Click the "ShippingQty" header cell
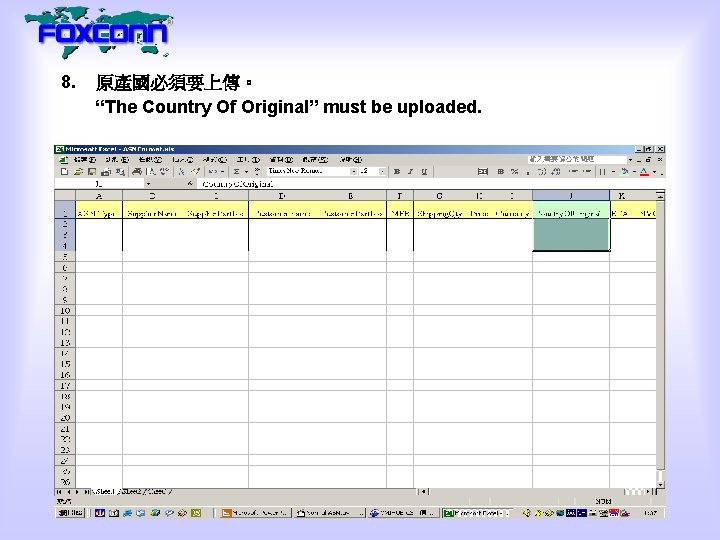Image resolution: width=720 pixels, height=540 pixels. (x=439, y=209)
